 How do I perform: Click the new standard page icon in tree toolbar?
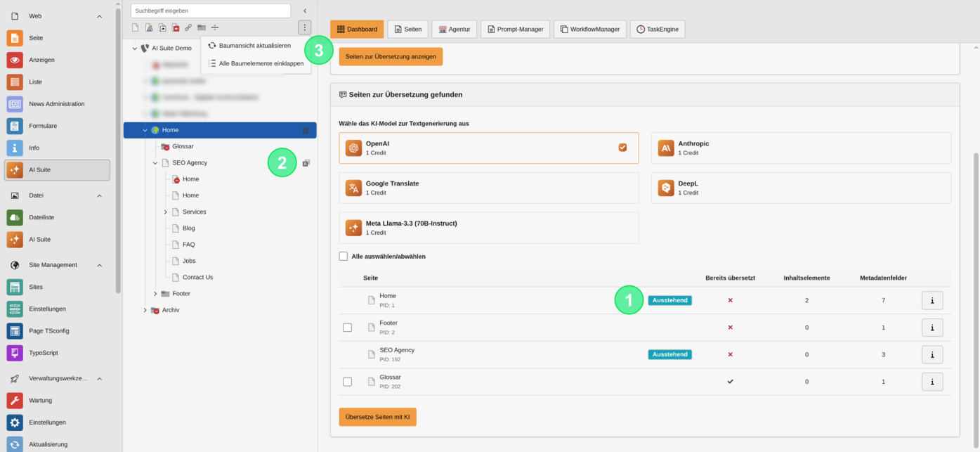136,28
